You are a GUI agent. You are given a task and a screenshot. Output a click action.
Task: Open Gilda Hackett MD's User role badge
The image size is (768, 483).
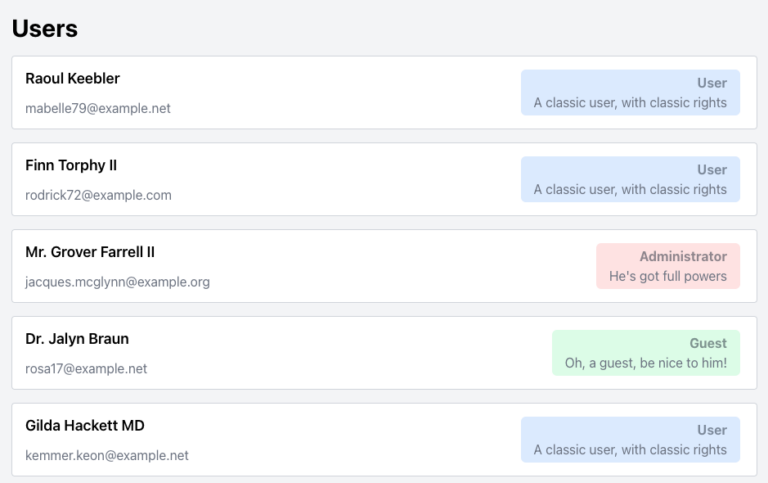(x=630, y=439)
